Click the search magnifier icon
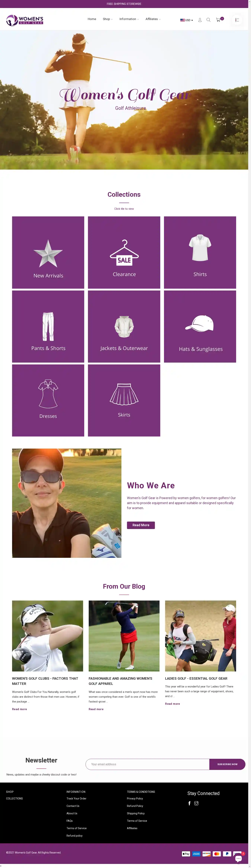This screenshot has height=868, width=251. (208, 20)
